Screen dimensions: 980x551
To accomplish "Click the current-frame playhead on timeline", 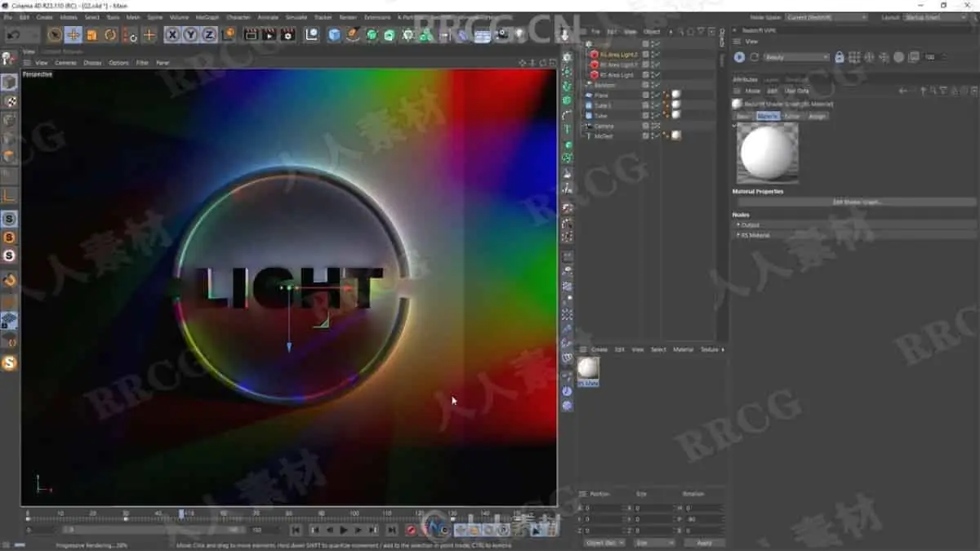I will [x=181, y=513].
